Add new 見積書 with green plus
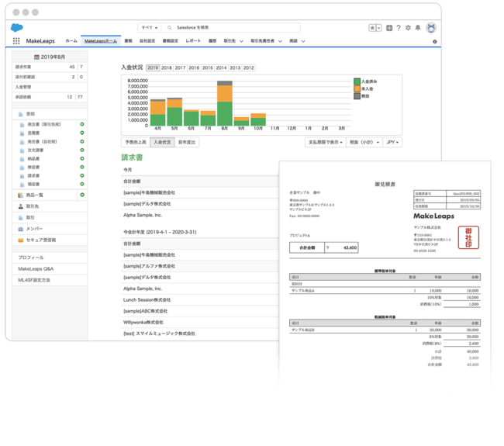The width and height of the screenshot is (504, 446). click(x=82, y=133)
